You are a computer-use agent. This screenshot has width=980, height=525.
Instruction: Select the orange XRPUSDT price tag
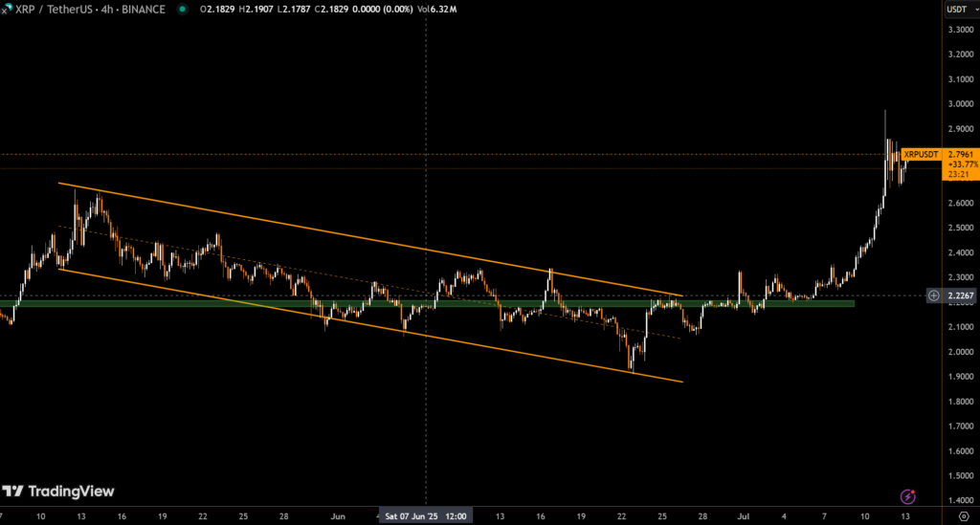(x=921, y=153)
